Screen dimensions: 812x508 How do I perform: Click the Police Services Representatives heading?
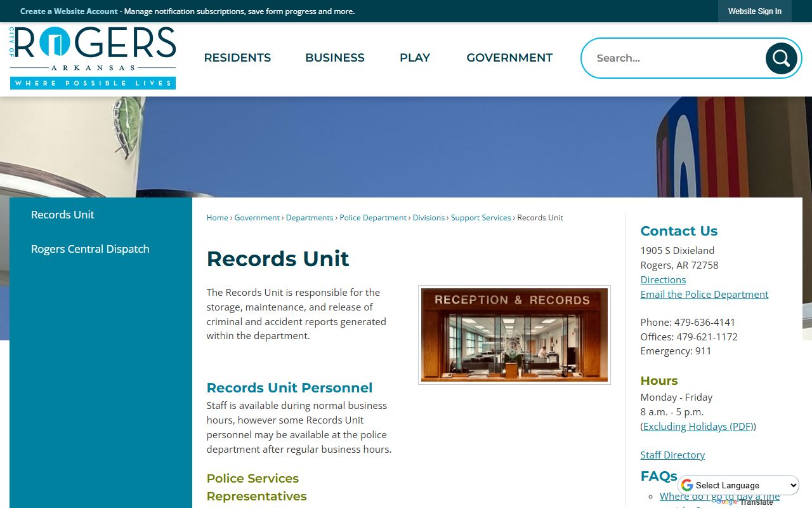(x=256, y=487)
